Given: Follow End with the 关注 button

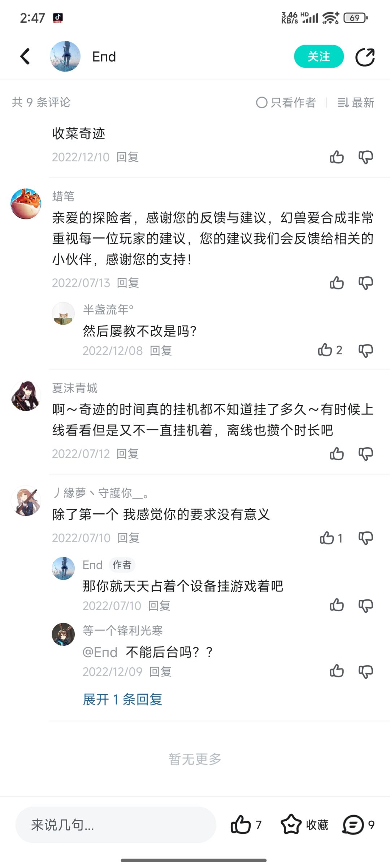Looking at the screenshot, I should [319, 57].
